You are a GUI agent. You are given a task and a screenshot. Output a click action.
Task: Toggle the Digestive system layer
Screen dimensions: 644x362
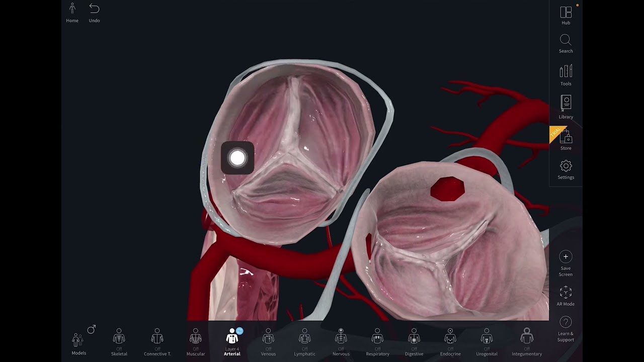click(x=414, y=342)
